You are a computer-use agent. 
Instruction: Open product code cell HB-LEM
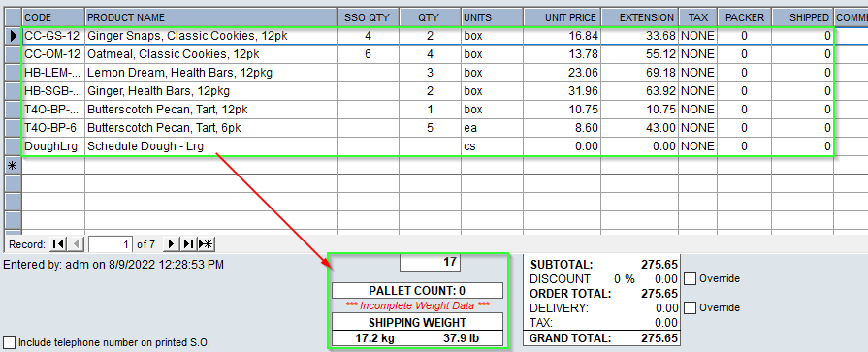[x=53, y=73]
